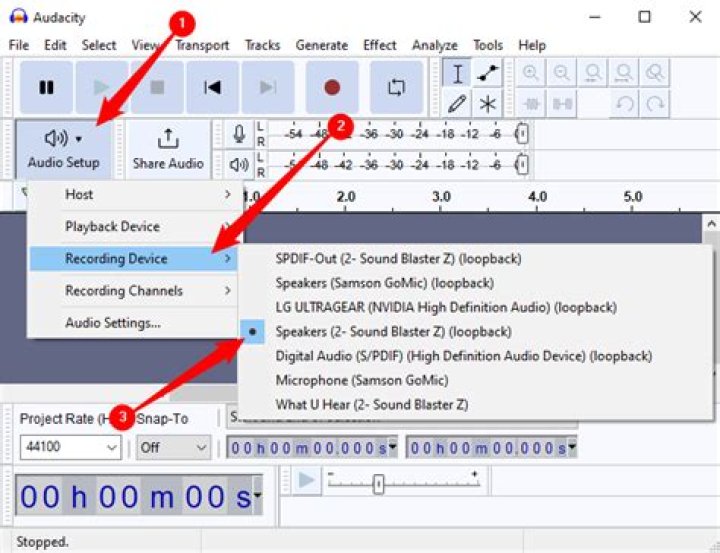Open the Effect menu
The image size is (720, 553).
click(379, 45)
